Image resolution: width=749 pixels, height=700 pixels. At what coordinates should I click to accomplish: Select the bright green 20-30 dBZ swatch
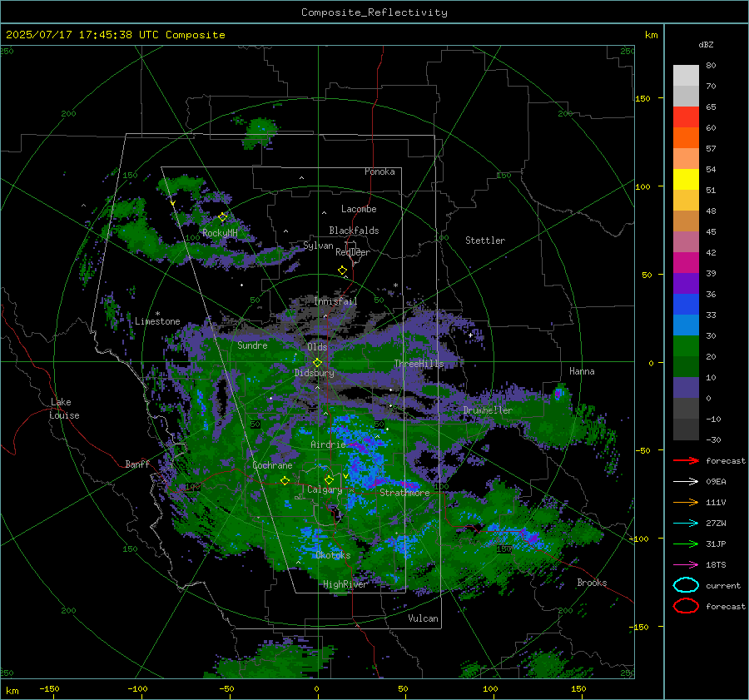coord(686,346)
